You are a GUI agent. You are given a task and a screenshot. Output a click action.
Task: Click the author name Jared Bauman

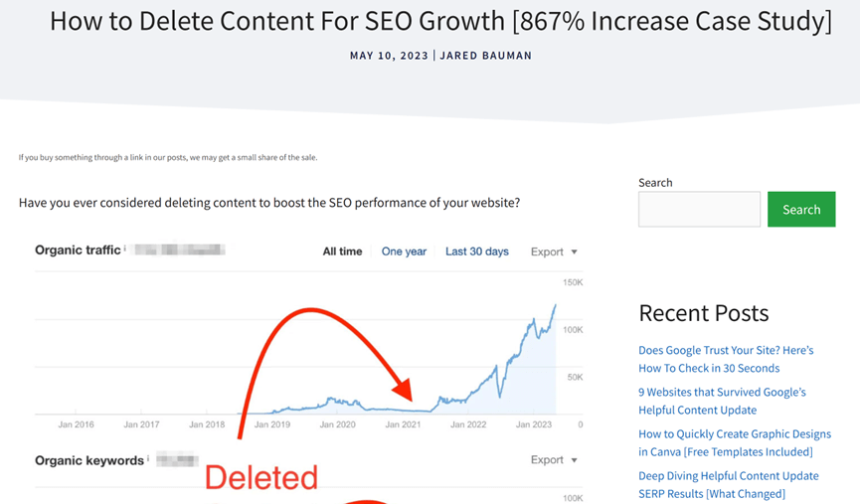tap(485, 56)
